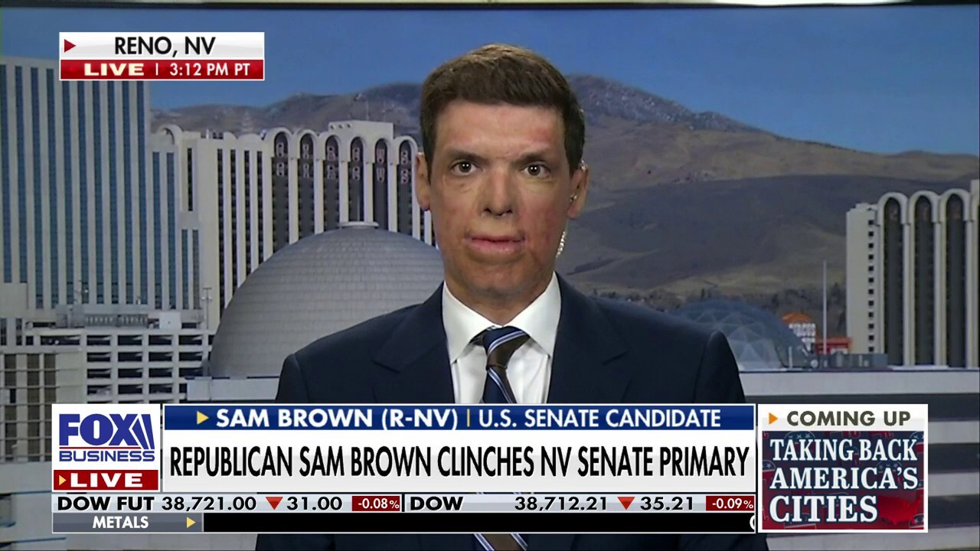Click the Sam Brown clinches primary headline
The height and width of the screenshot is (551, 980).
(459, 461)
